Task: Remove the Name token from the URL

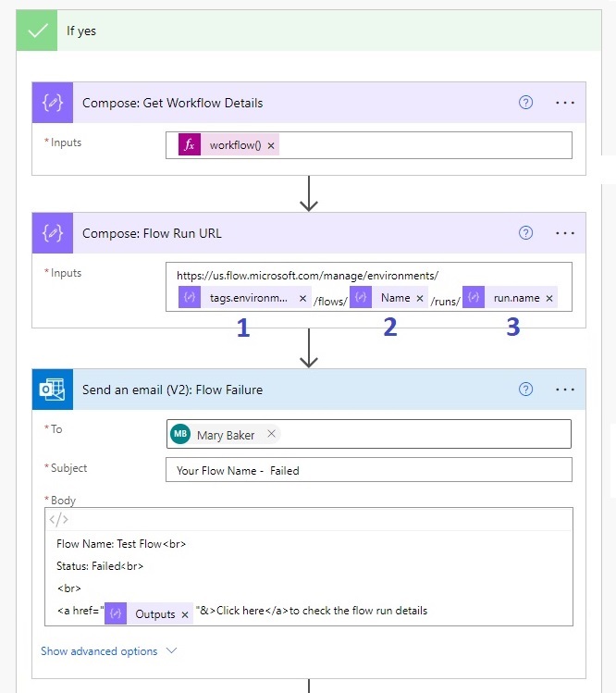Action: click(420, 298)
